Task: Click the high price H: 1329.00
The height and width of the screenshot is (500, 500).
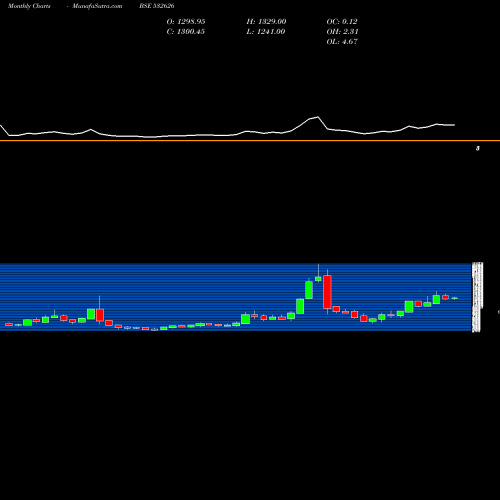Action: (266, 22)
